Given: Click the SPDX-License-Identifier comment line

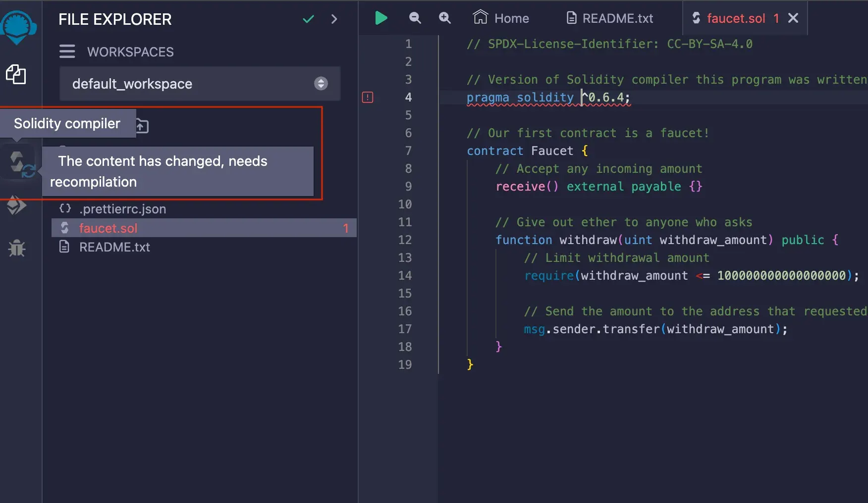Looking at the screenshot, I should pyautogui.click(x=609, y=44).
